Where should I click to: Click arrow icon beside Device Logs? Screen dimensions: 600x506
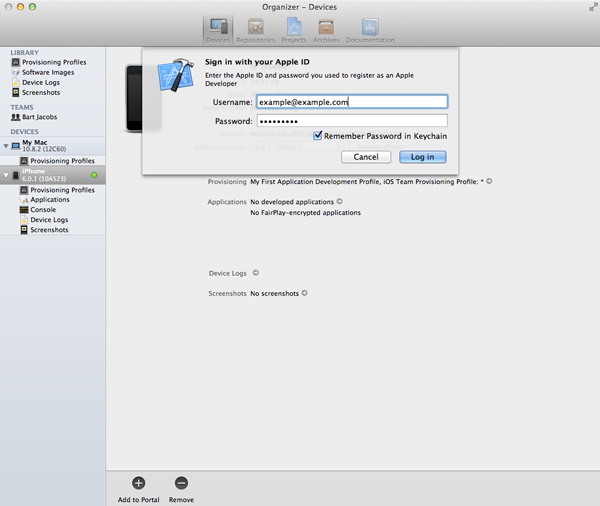tap(256, 273)
